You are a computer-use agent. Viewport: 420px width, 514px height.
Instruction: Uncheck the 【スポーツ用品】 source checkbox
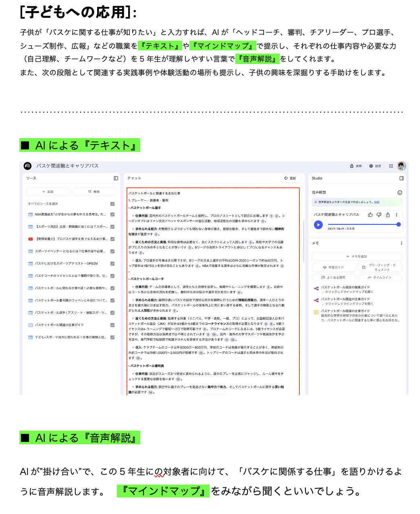coord(112,227)
